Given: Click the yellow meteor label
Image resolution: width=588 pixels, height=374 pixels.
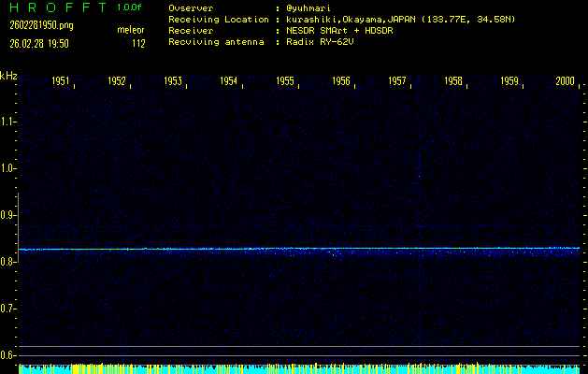Looking at the screenshot, I should click(130, 30).
